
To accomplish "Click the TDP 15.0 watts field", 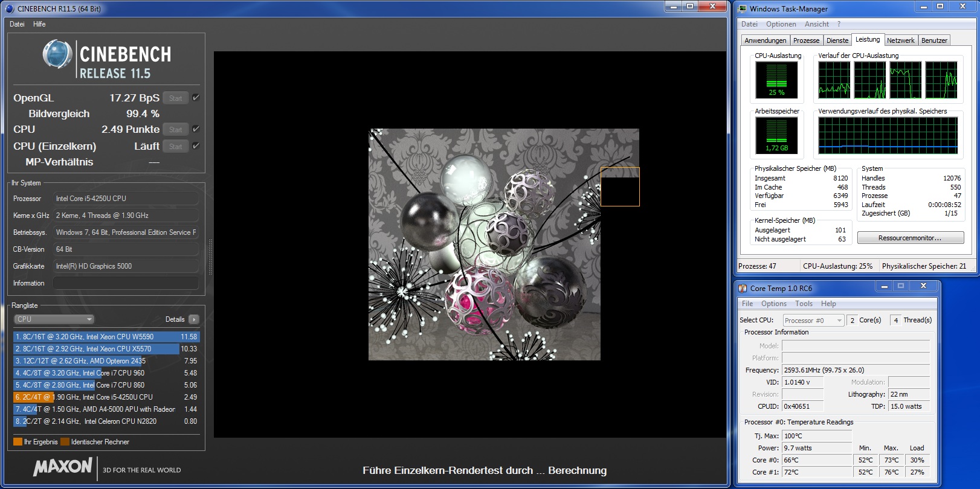I will point(909,406).
